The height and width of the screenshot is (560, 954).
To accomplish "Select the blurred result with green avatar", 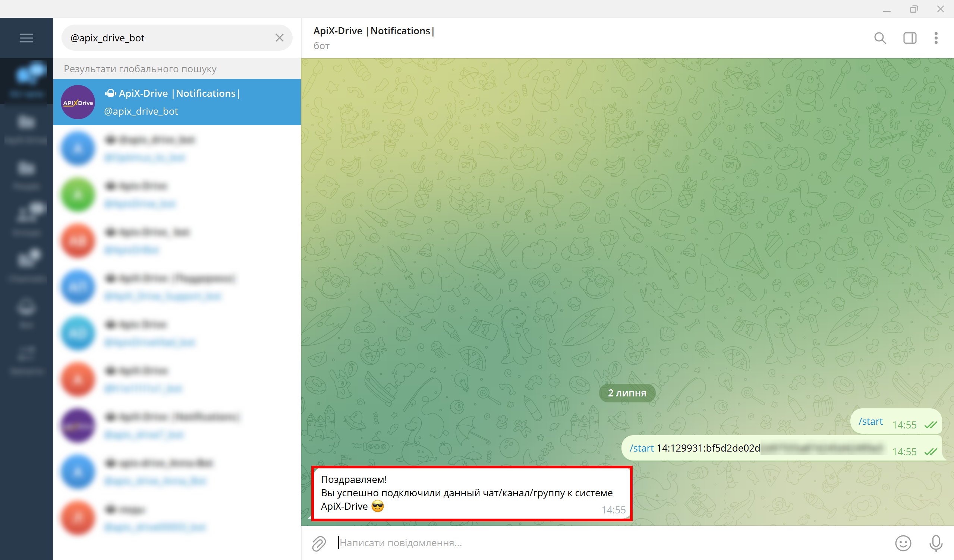I will click(177, 194).
